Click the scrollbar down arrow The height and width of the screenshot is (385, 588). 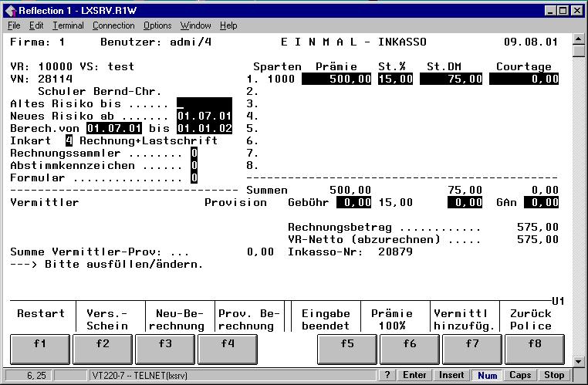(x=579, y=362)
